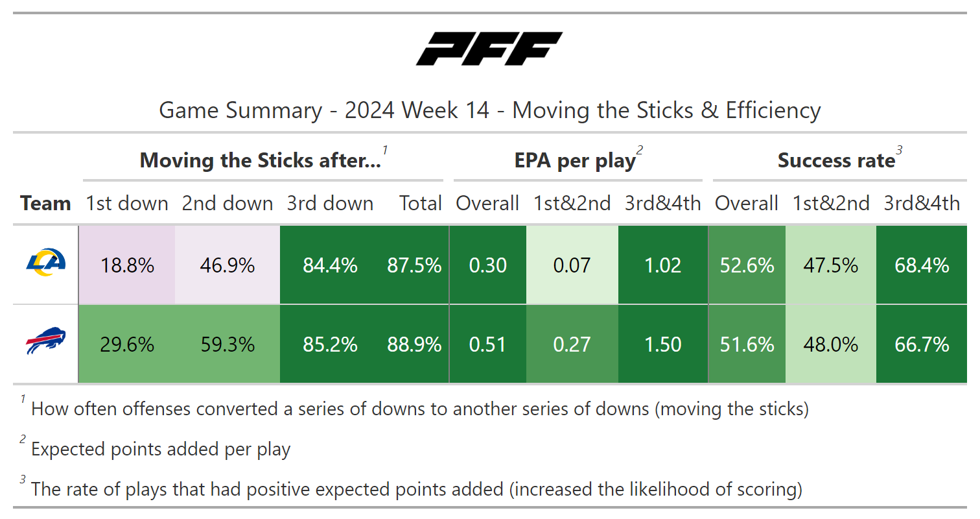Click the Rams 18.8% first down cell
980x519 pixels.
point(127,265)
